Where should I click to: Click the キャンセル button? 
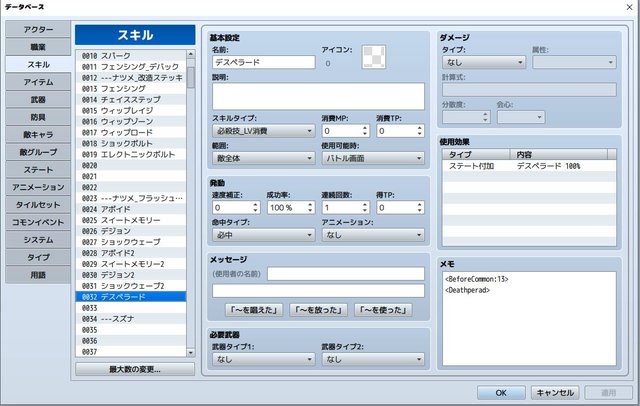pos(555,393)
